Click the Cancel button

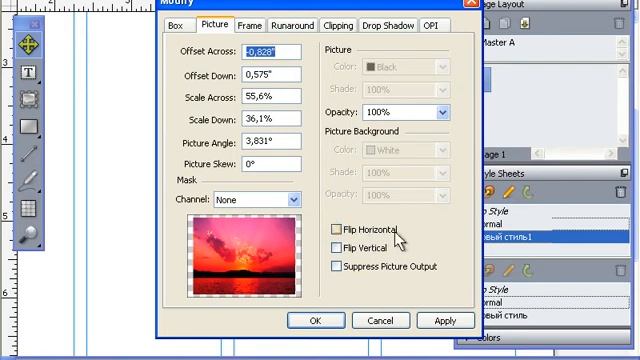click(380, 320)
